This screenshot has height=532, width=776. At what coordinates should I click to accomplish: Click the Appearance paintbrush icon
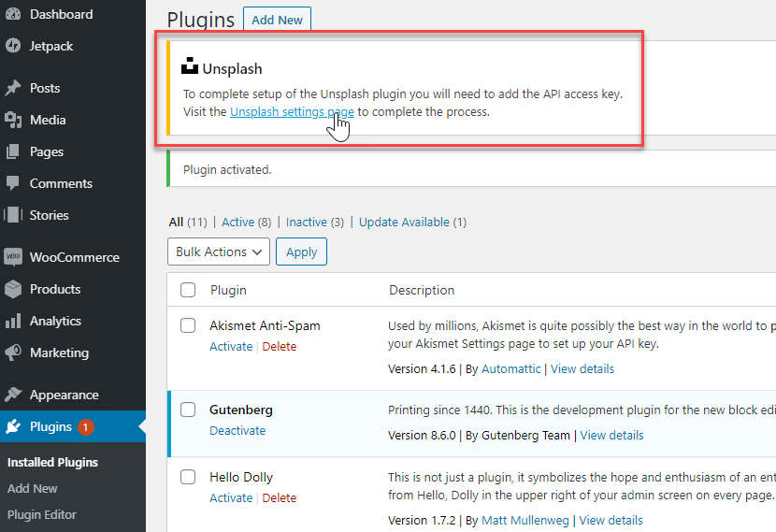(x=13, y=395)
